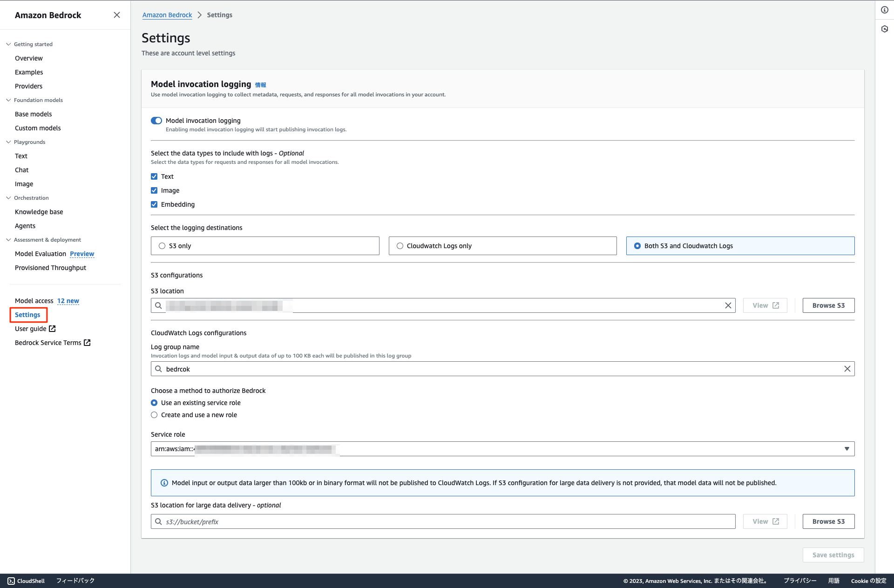The width and height of the screenshot is (894, 588).
Task: Click the User guide external link icon
Action: [52, 329]
